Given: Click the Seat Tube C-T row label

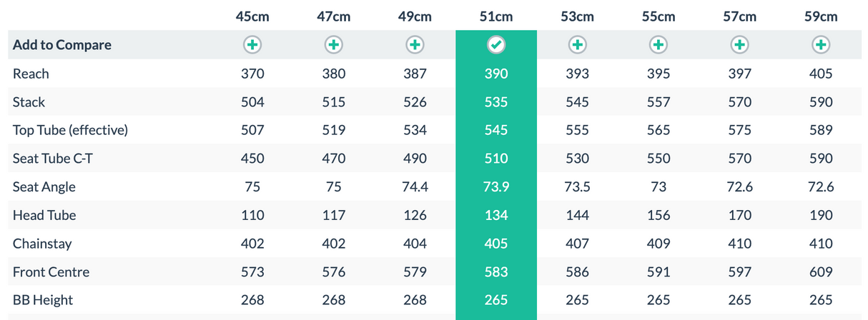Looking at the screenshot, I should 52,159.
